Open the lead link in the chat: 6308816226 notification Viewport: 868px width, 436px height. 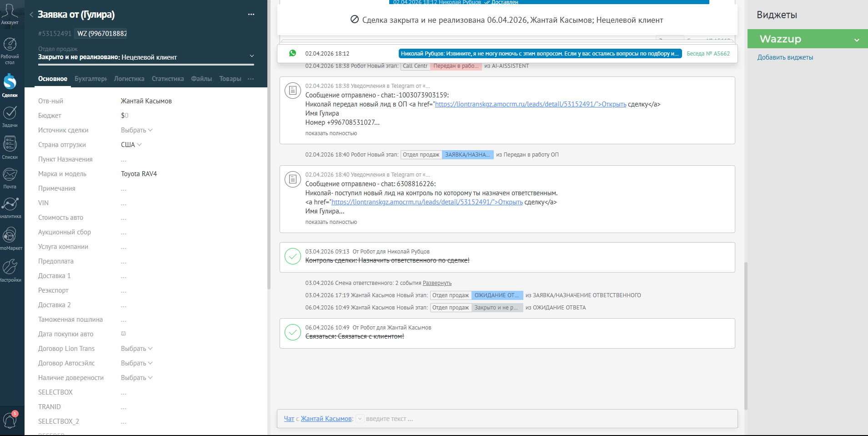click(427, 202)
